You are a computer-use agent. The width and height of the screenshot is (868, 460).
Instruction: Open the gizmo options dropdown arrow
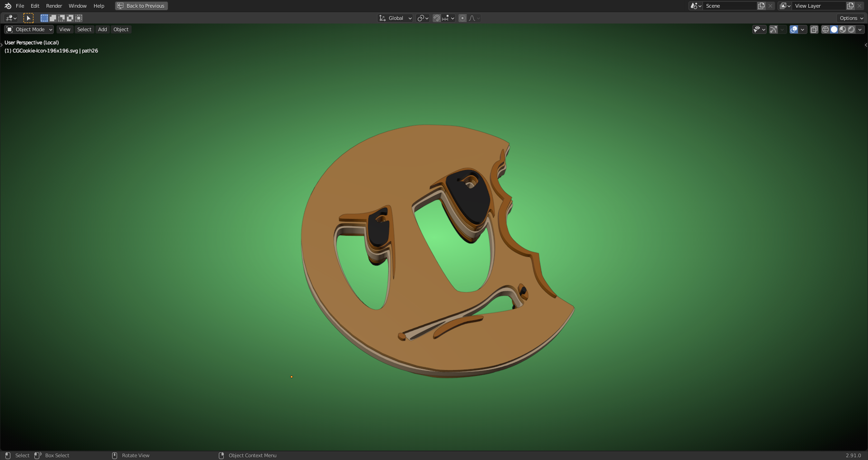pyautogui.click(x=782, y=29)
